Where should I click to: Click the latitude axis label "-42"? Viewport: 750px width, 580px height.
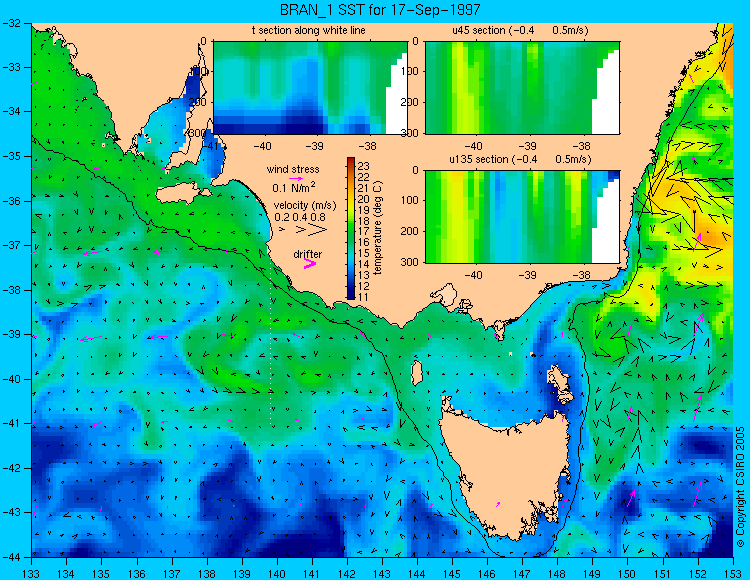pos(11,468)
